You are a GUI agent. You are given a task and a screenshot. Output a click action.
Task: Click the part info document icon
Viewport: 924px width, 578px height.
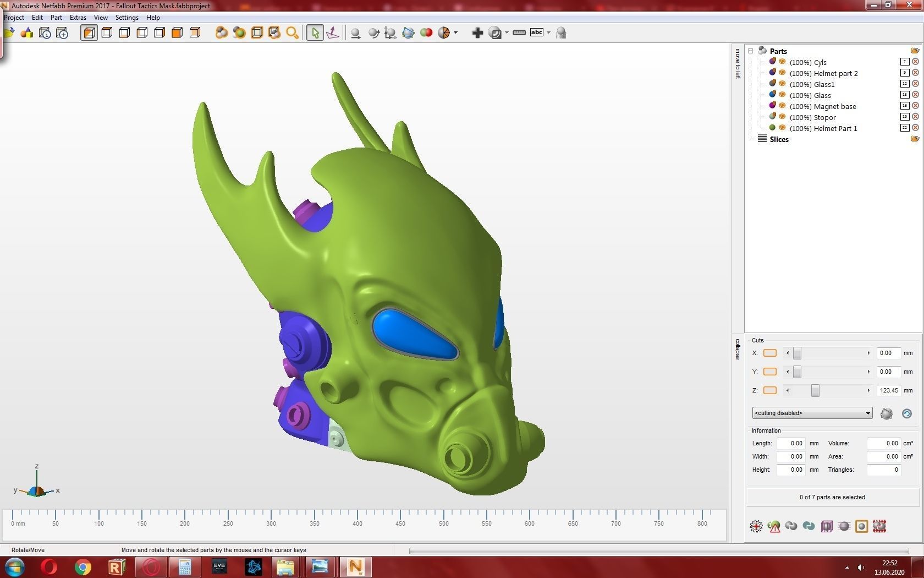point(45,33)
